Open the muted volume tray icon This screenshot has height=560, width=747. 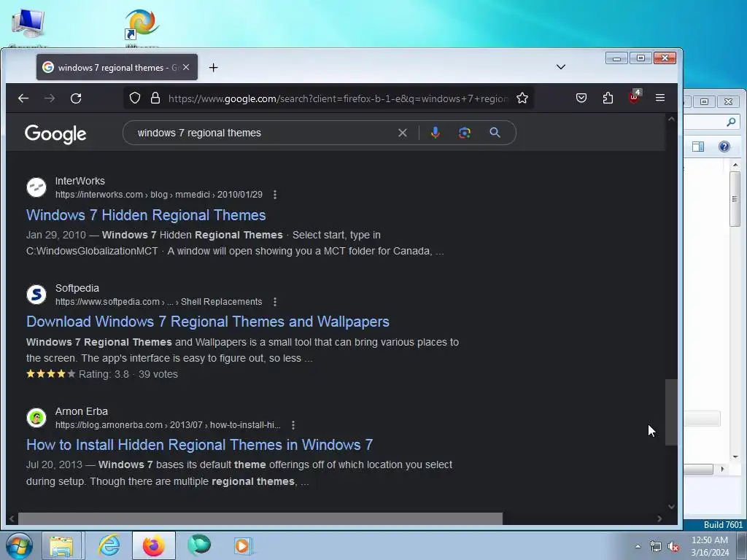(673, 547)
